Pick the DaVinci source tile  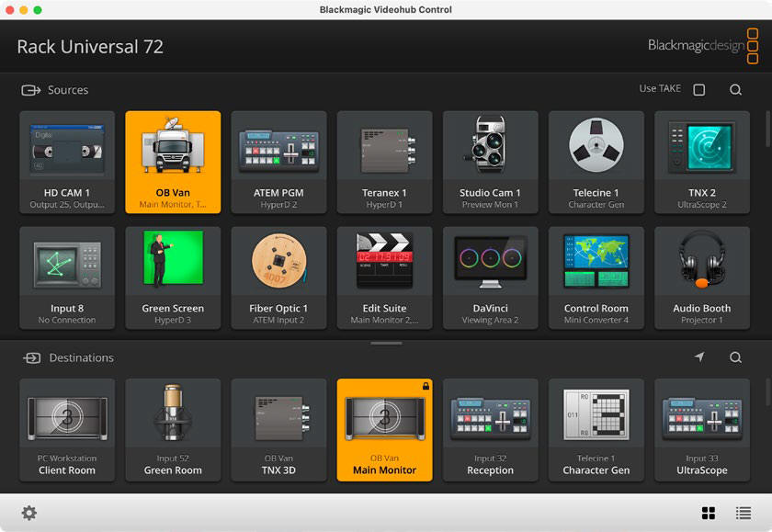point(491,277)
